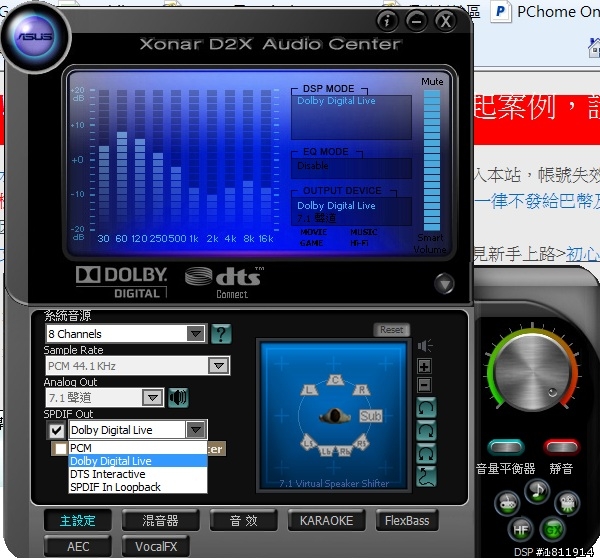This screenshot has height=560, width=600.
Task: Select the Music mode note icon
Action: 537,491
